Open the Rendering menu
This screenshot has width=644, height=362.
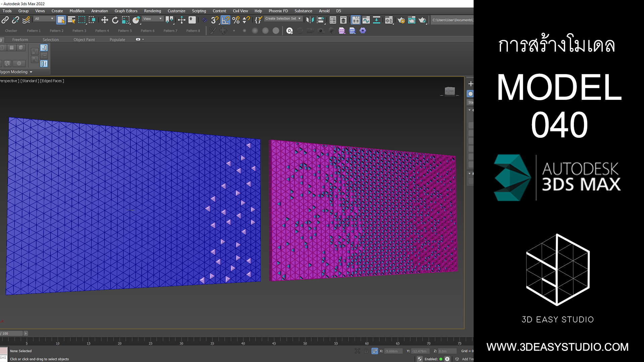152,11
